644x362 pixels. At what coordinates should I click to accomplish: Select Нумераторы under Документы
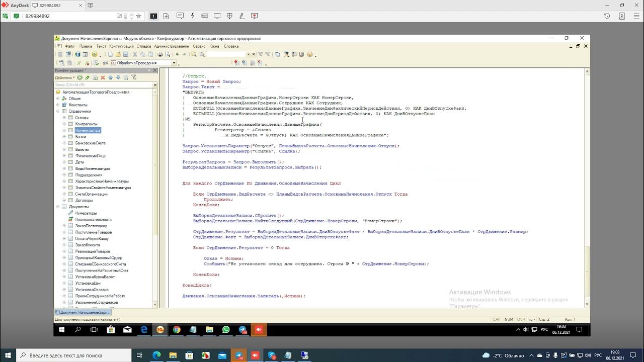pyautogui.click(x=86, y=213)
